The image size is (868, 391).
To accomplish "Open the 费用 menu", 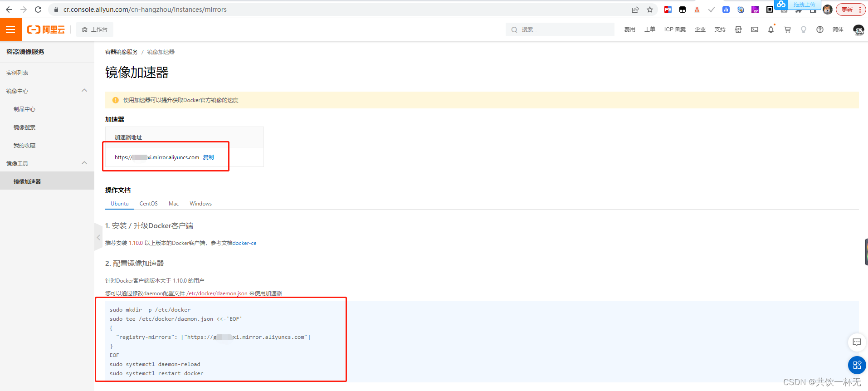I will [629, 29].
